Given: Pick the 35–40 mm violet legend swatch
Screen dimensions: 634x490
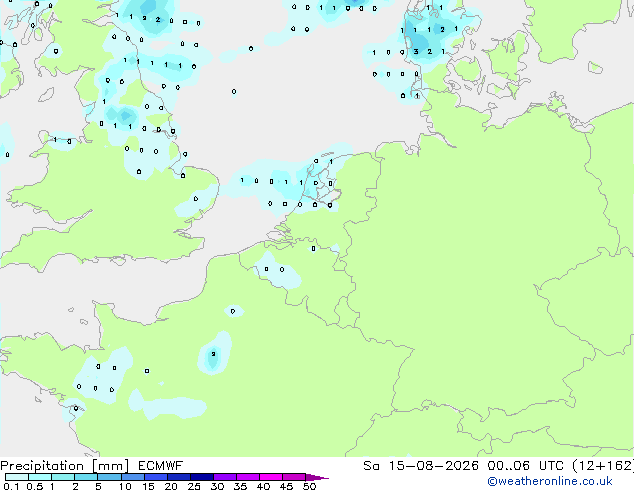Looking at the screenshot, I should [248, 477].
